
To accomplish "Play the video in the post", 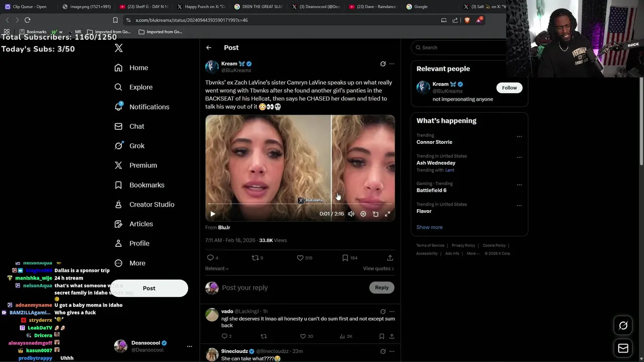I will coord(213,214).
